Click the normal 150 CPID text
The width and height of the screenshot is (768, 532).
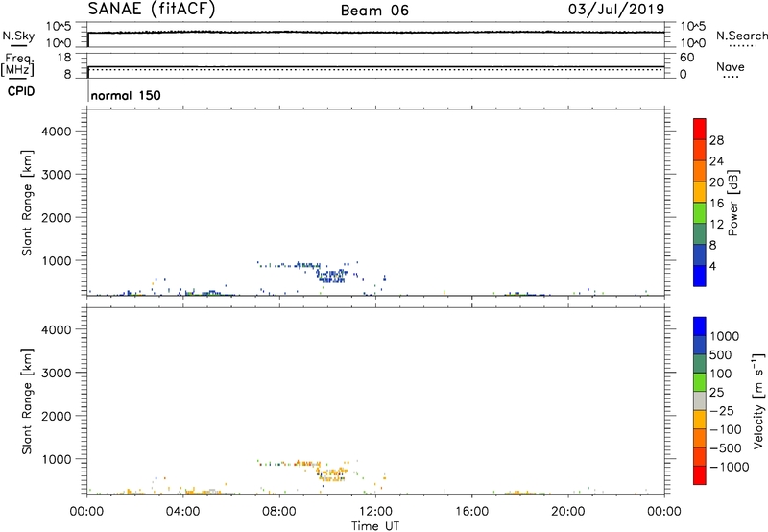(x=126, y=95)
